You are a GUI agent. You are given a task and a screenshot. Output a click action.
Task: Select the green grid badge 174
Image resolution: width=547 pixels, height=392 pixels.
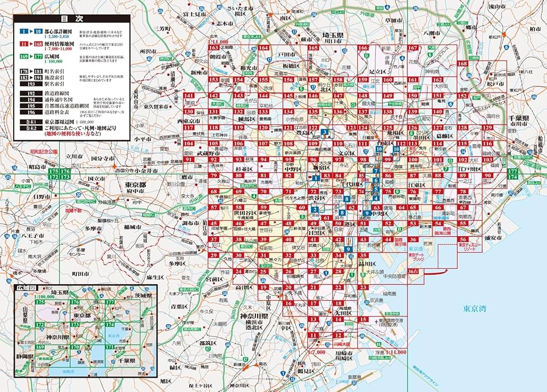(x=513, y=177)
